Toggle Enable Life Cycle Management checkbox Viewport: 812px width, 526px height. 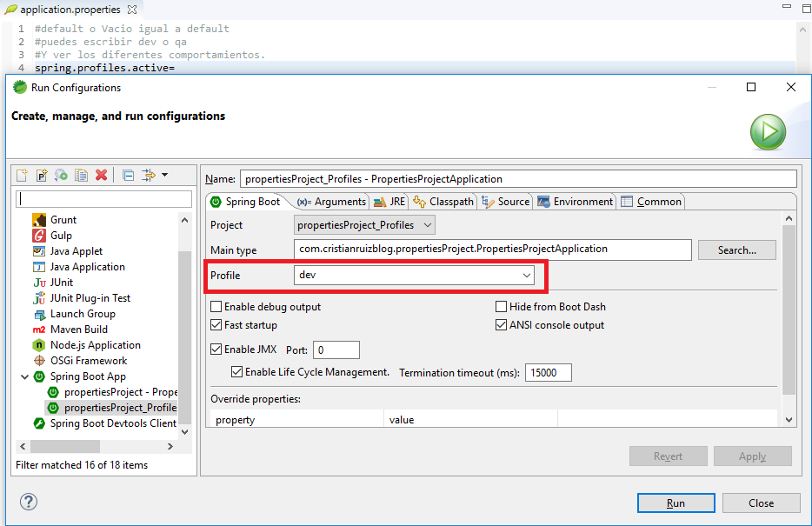(x=236, y=372)
